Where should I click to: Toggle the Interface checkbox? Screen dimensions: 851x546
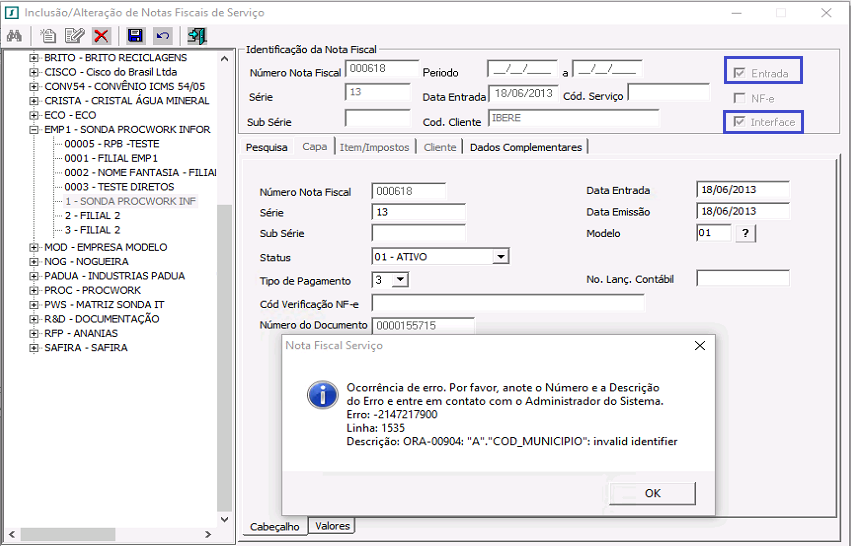[x=739, y=122]
